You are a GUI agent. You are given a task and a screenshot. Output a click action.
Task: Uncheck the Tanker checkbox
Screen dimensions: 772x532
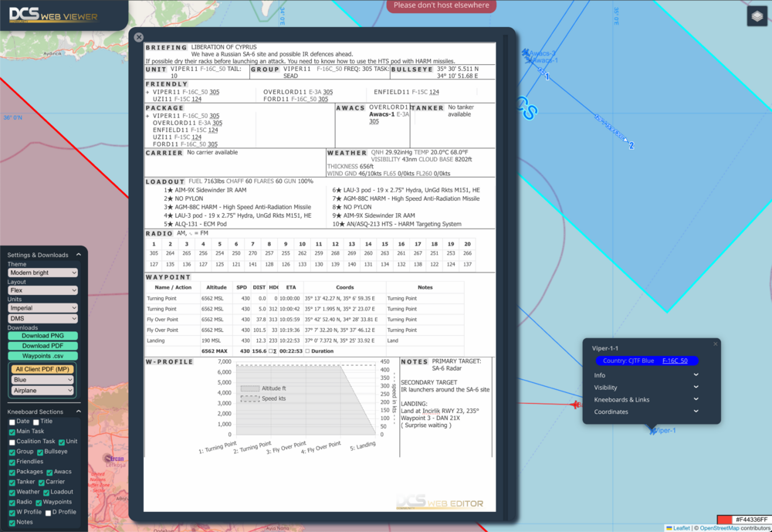[12, 483]
